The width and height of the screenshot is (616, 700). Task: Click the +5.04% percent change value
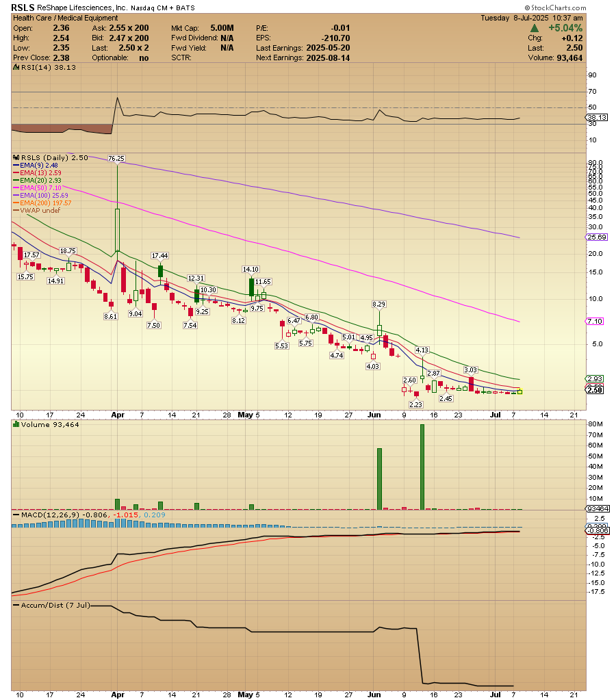click(x=565, y=28)
